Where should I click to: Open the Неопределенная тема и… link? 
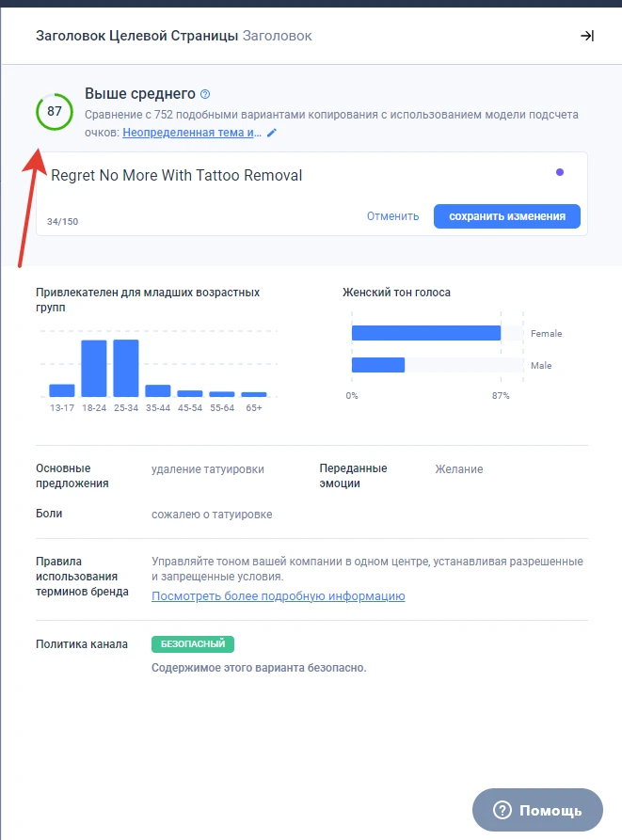tap(192, 133)
